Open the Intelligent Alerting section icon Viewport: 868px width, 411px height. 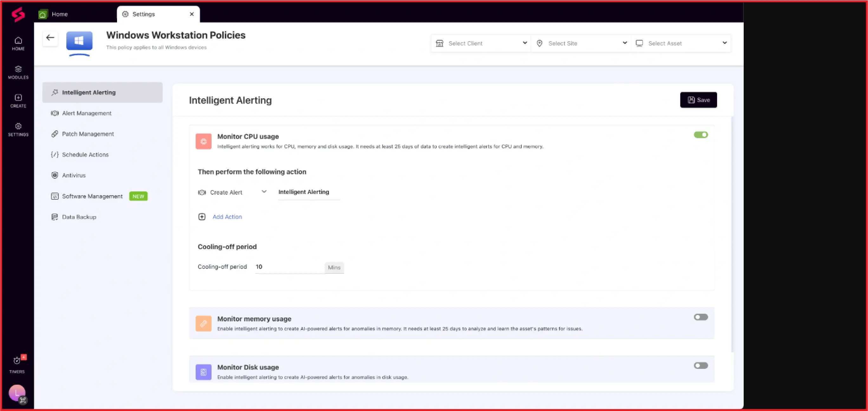55,92
